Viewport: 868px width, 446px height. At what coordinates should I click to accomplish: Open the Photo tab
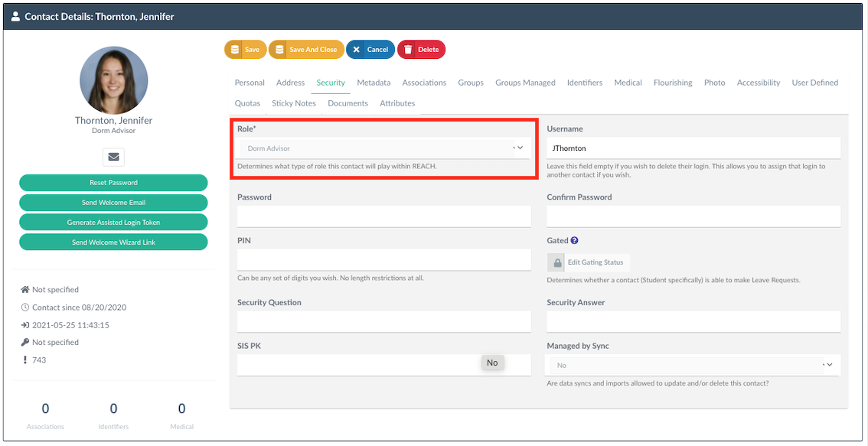point(715,83)
